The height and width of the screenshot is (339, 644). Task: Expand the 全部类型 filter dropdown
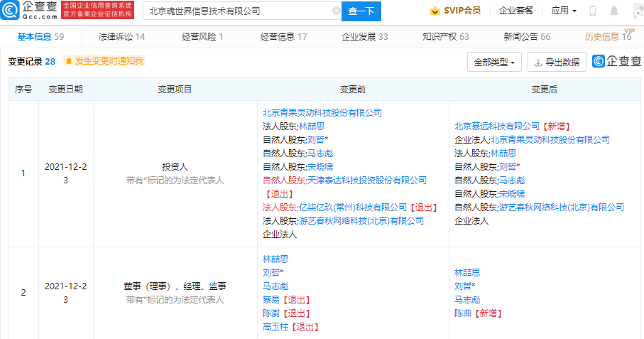[495, 63]
